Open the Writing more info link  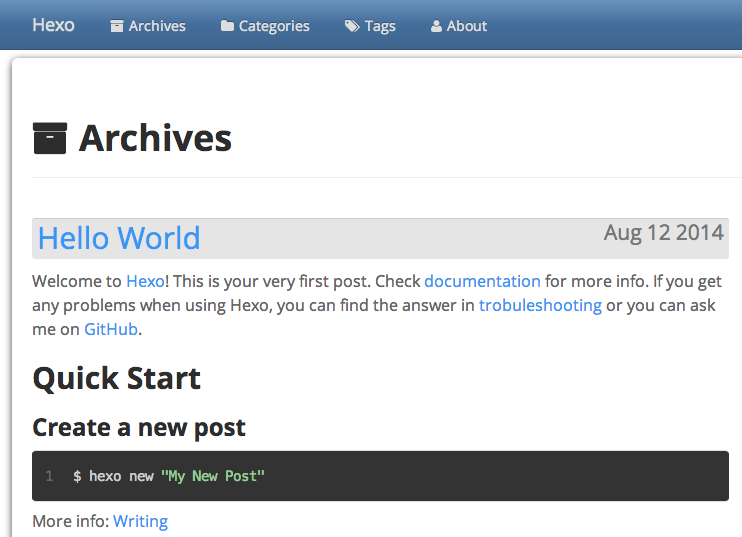pos(141,521)
